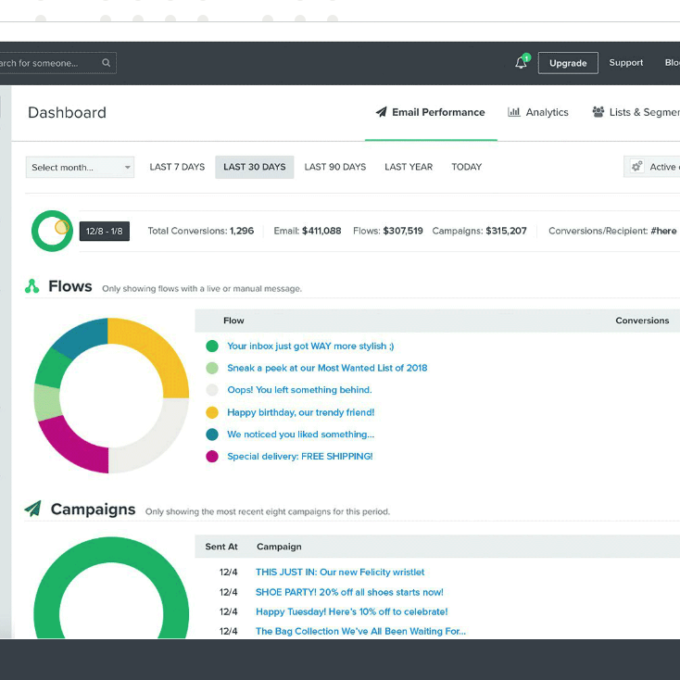Click the gear icon beside Active
This screenshot has height=680, width=680.
tap(637, 167)
